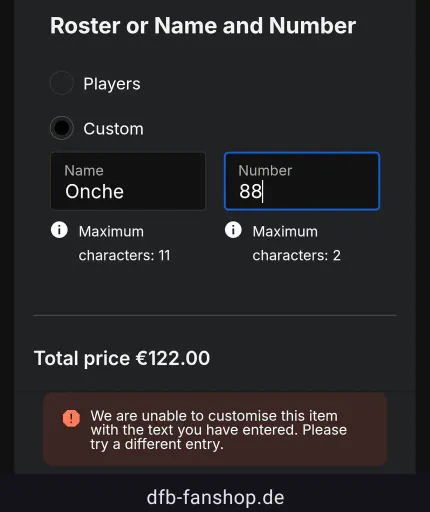This screenshot has width=430, height=512.
Task: Click the 'Roster or Name and Number' heading
Action: tap(203, 26)
